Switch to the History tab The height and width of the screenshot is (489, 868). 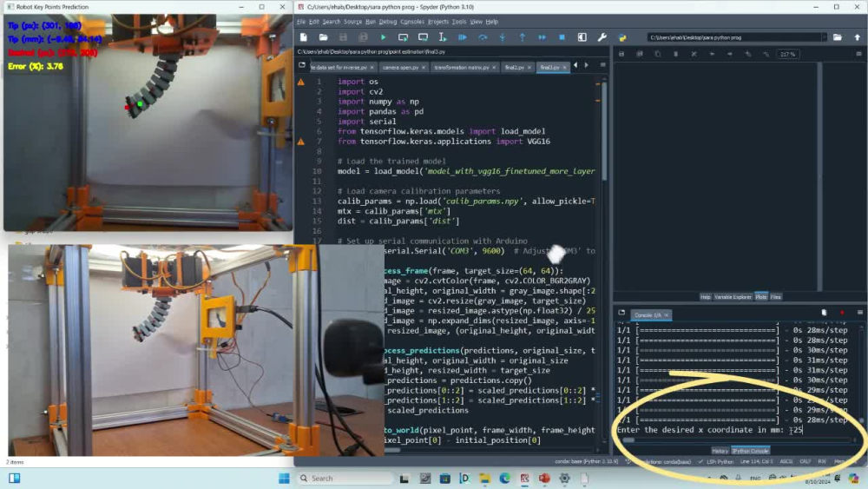(720, 451)
